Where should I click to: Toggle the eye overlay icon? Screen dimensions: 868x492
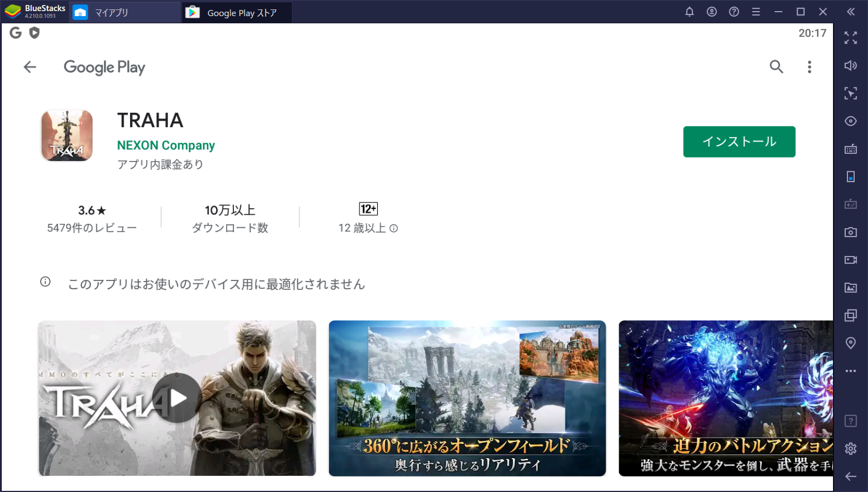[851, 121]
